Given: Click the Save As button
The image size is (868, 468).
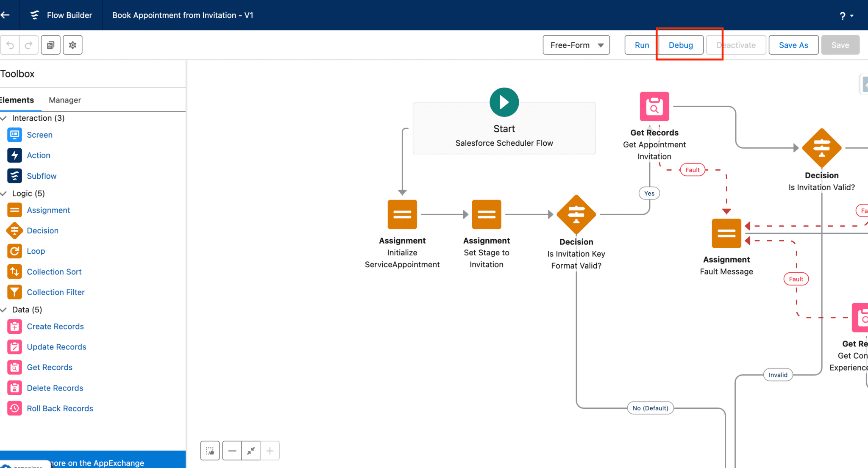Looking at the screenshot, I should [793, 44].
